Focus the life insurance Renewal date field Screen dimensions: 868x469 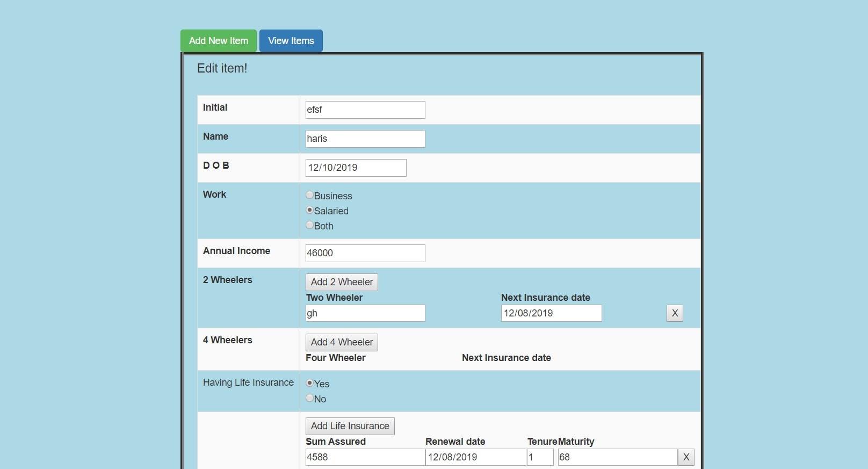click(475, 457)
